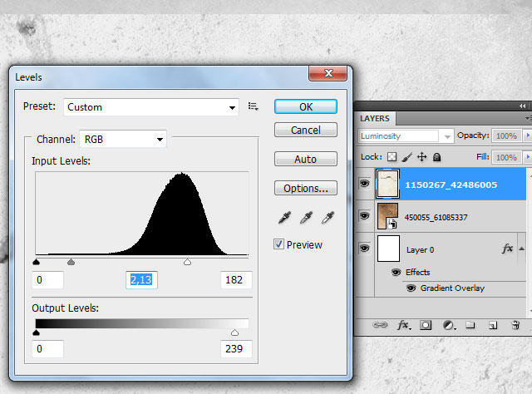Screen dimensions: 532x394
Task: Click the input highlight field showing 182
Action: (236, 280)
